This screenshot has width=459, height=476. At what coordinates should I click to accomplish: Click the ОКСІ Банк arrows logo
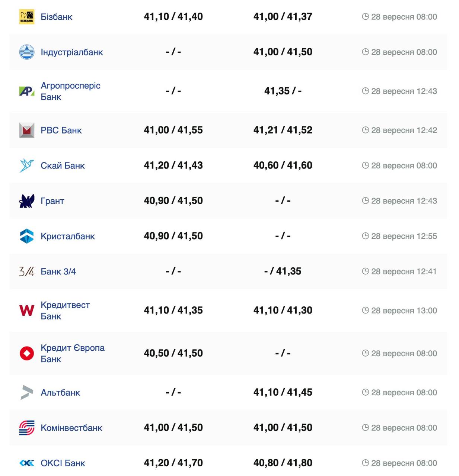pos(27,463)
